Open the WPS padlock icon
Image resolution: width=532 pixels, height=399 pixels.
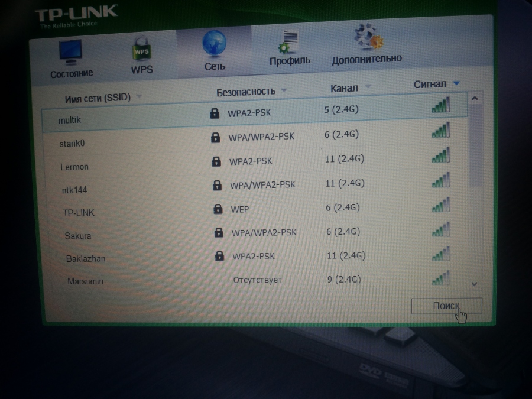coord(141,49)
